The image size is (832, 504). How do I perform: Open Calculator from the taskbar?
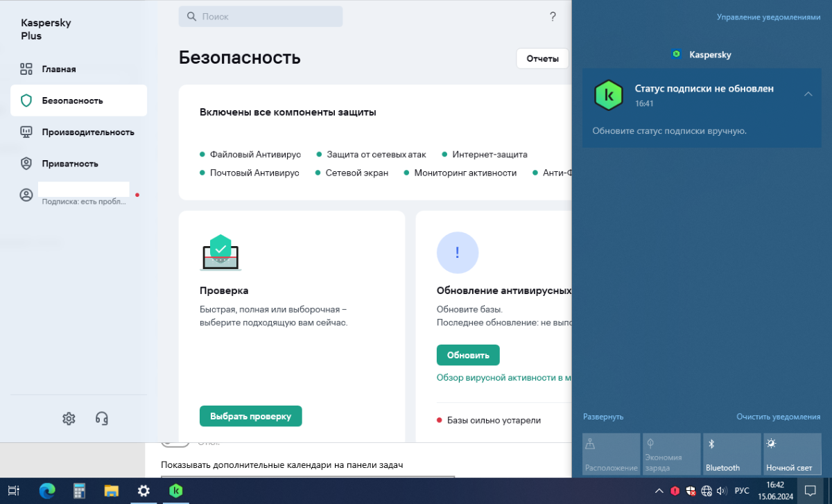80,491
